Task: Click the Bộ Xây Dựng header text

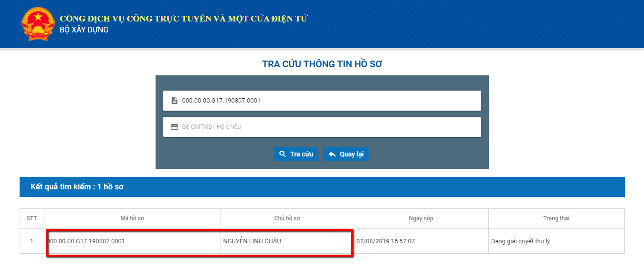Action: tap(84, 30)
